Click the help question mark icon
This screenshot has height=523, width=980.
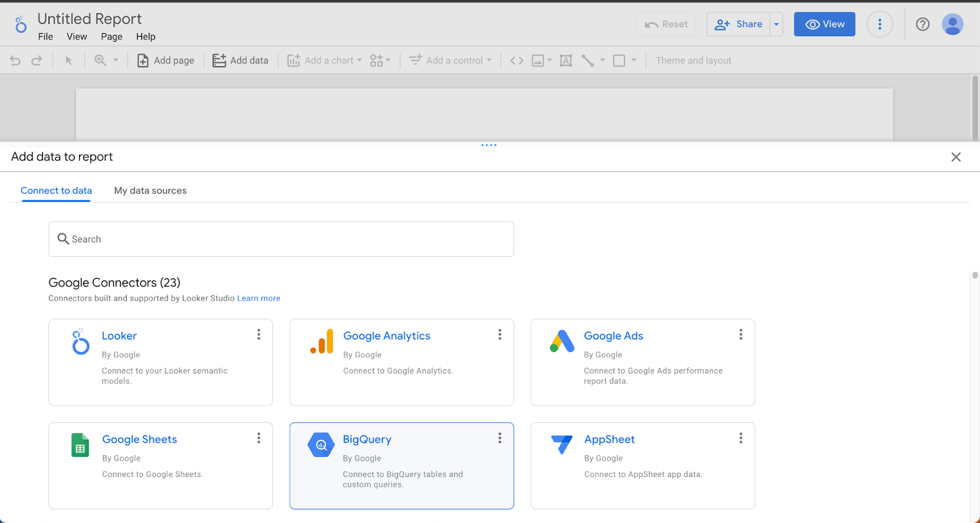pos(922,24)
